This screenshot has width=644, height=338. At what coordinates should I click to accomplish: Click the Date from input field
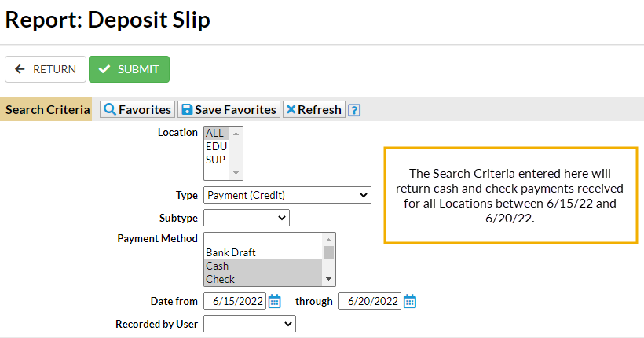click(234, 301)
